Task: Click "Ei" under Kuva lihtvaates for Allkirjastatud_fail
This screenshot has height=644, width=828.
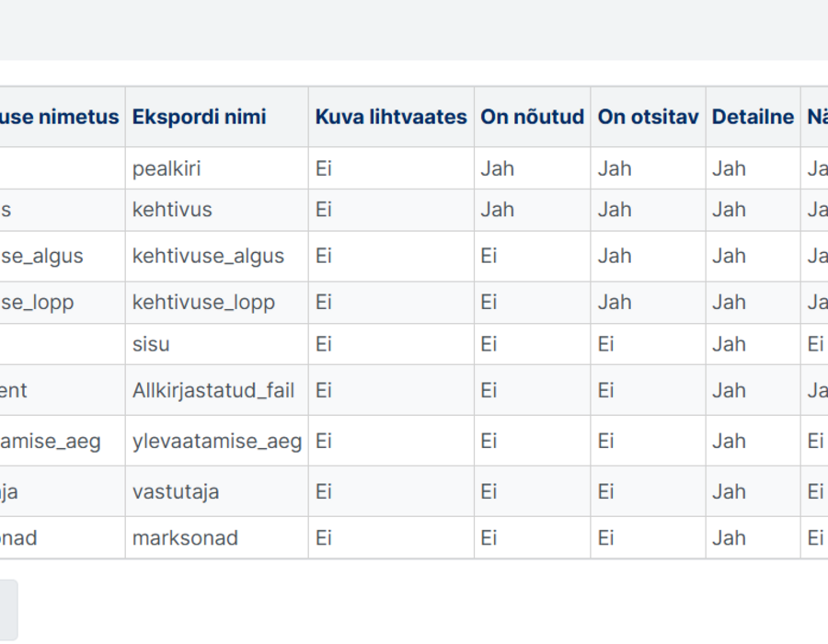Action: pos(323,391)
